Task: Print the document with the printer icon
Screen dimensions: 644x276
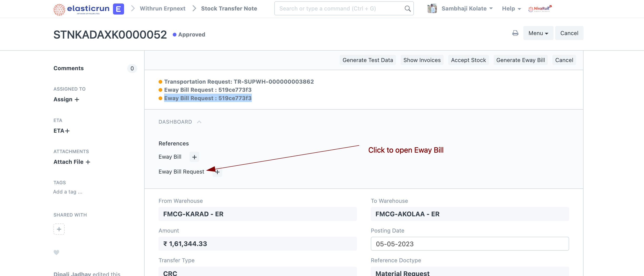Action: pyautogui.click(x=515, y=33)
